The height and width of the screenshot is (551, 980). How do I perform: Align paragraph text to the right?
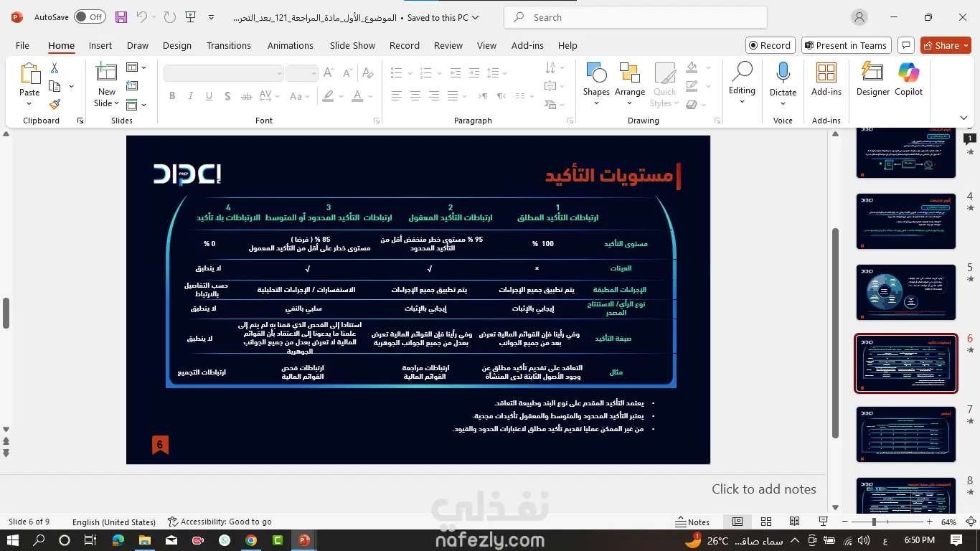tap(433, 95)
